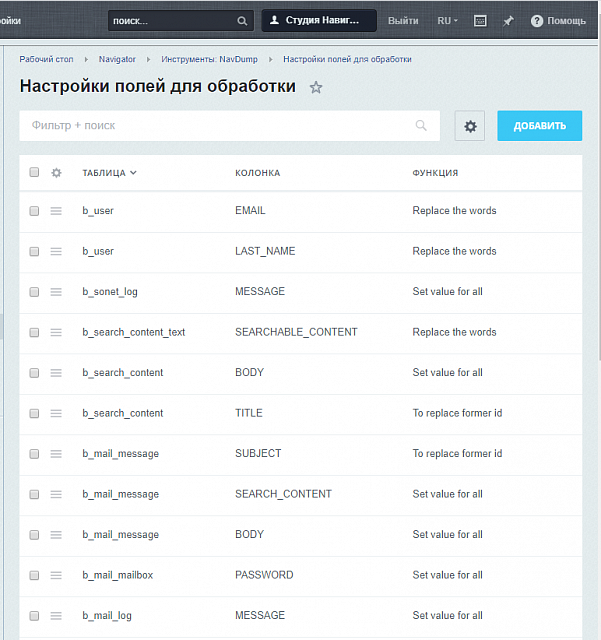Check the b_user EMAIL row checkbox
Screen dimensions: 601x640
pyautogui.click(x=34, y=211)
